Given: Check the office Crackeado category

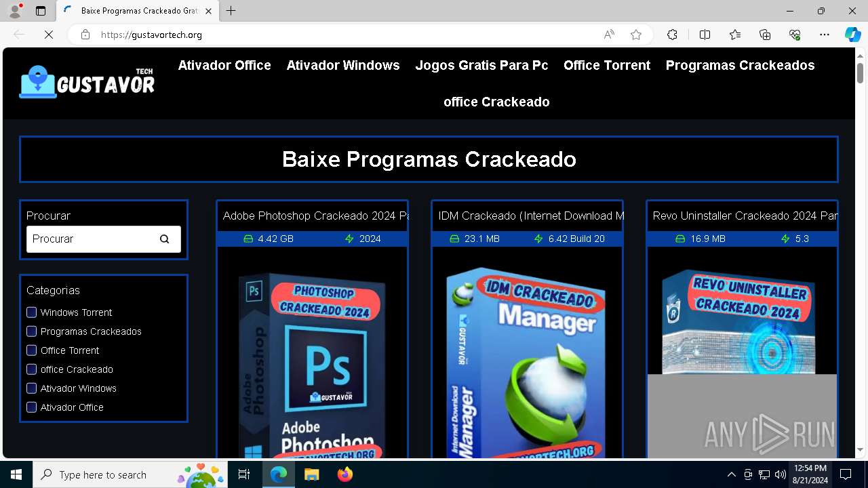Looking at the screenshot, I should tap(31, 369).
